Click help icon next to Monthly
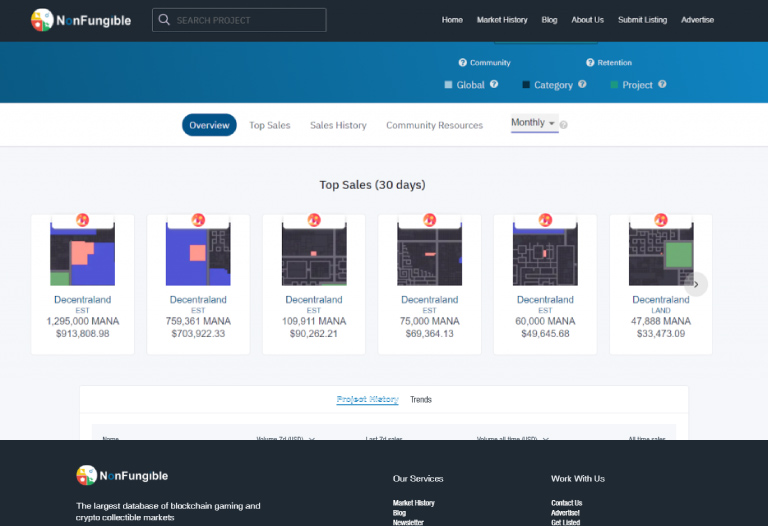The height and width of the screenshot is (526, 768). (x=564, y=125)
